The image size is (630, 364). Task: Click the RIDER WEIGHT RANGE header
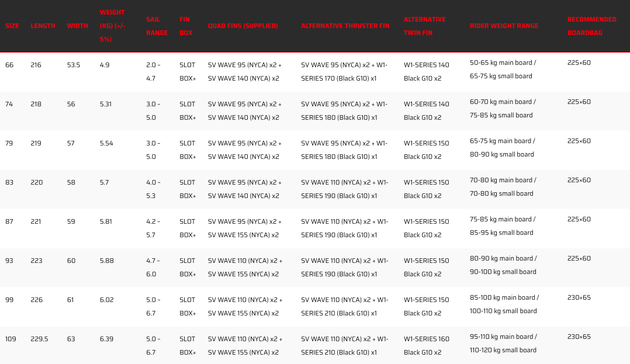(x=504, y=26)
